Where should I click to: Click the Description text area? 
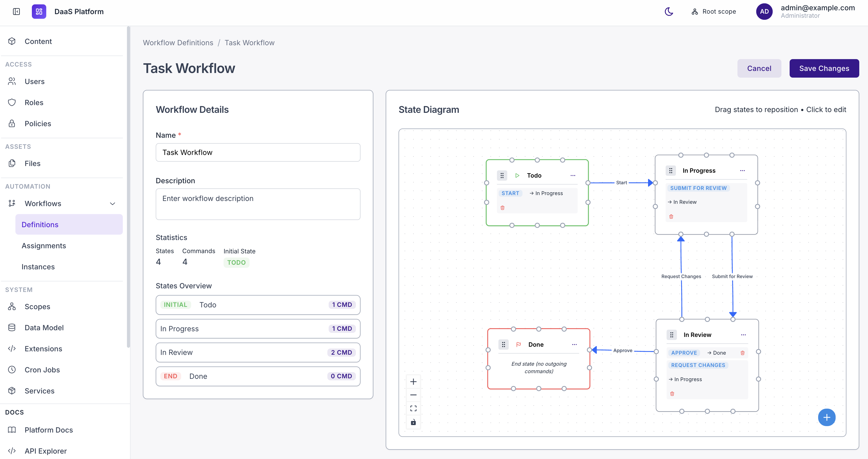coord(258,204)
